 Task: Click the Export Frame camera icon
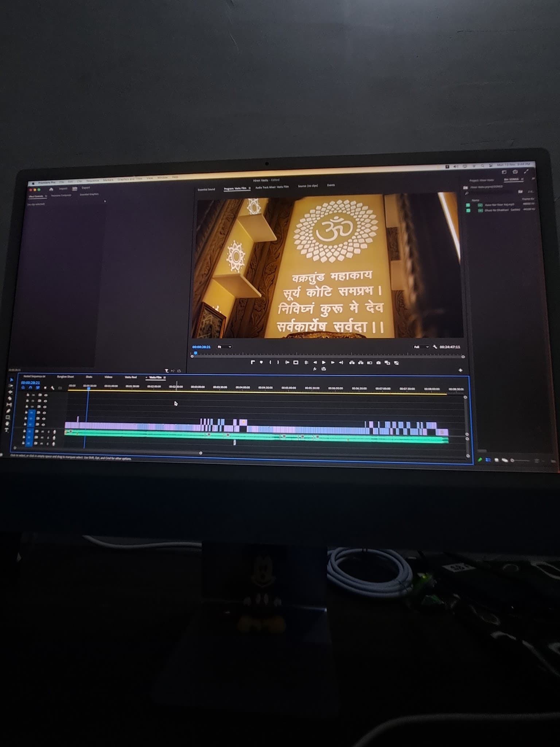(378, 363)
